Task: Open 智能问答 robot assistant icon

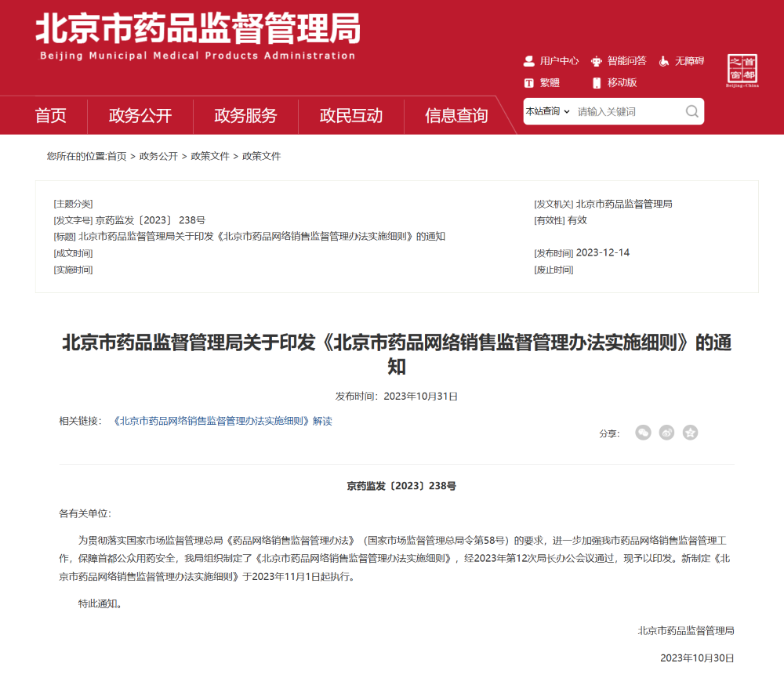Action: coord(597,61)
